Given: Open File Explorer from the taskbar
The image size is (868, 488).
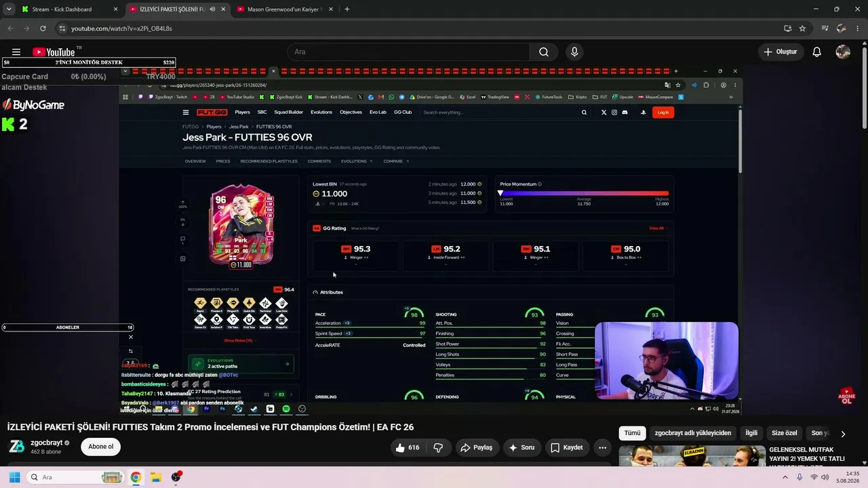Looking at the screenshot, I should click(x=155, y=477).
